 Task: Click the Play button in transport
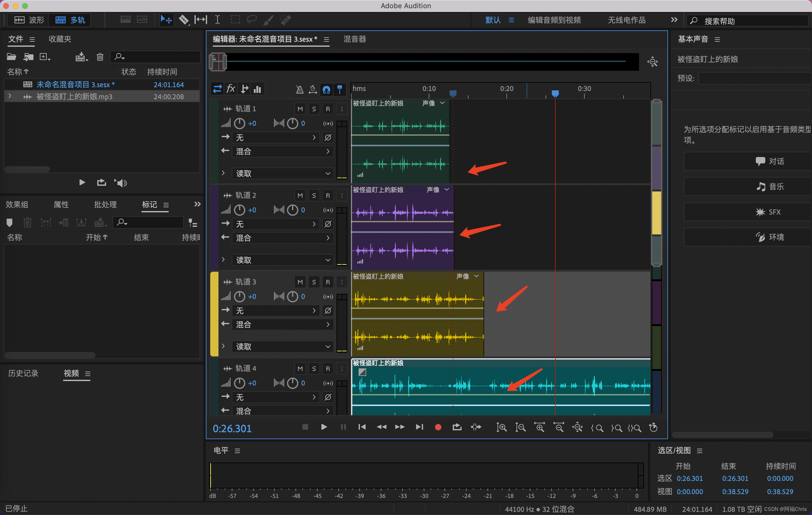pos(324,427)
